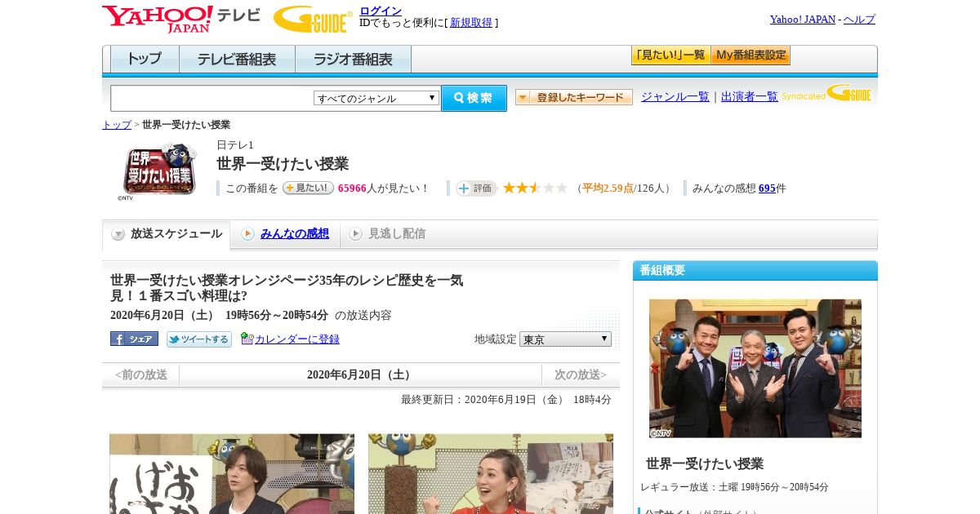
Task: Switch to the トップ tab
Action: pos(145,60)
